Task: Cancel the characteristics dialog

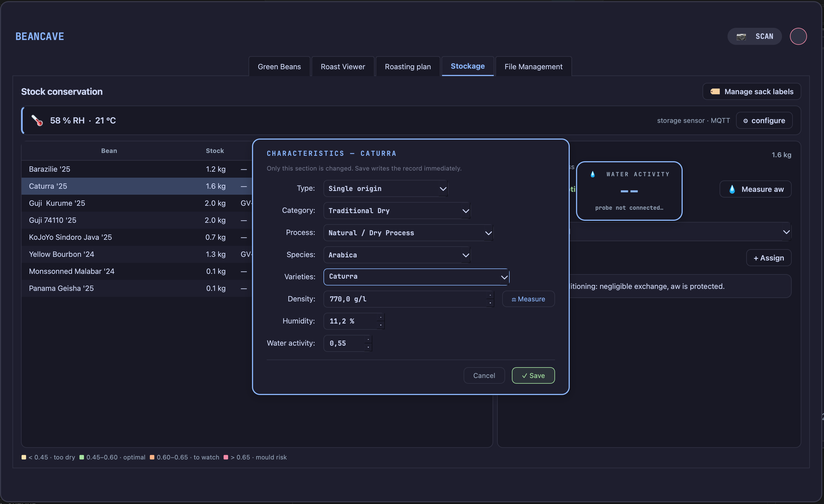Action: 484,375
